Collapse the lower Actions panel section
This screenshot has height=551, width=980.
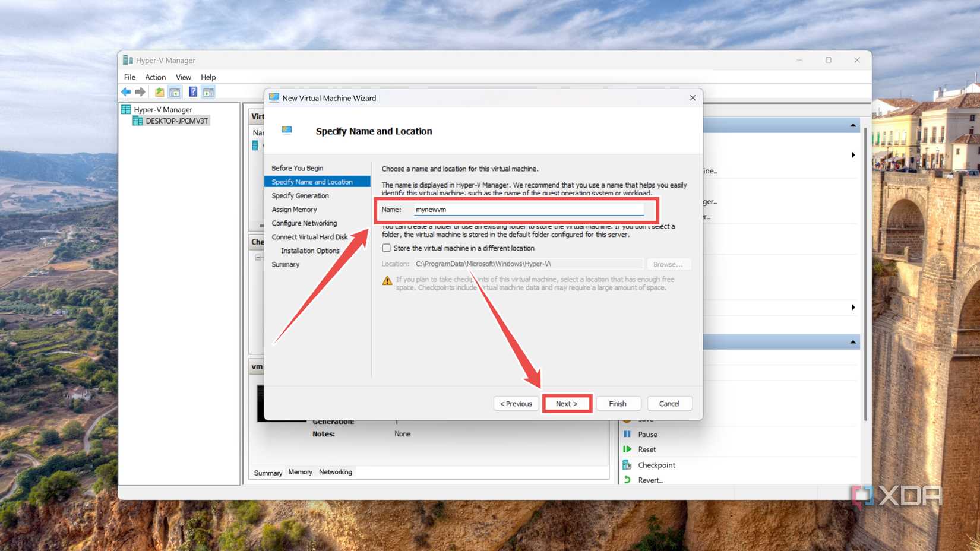pyautogui.click(x=852, y=341)
